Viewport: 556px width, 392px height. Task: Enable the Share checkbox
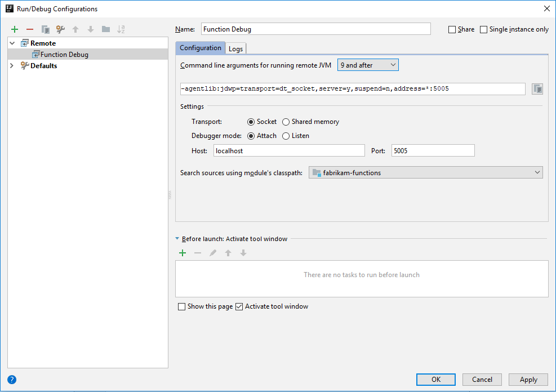point(452,29)
